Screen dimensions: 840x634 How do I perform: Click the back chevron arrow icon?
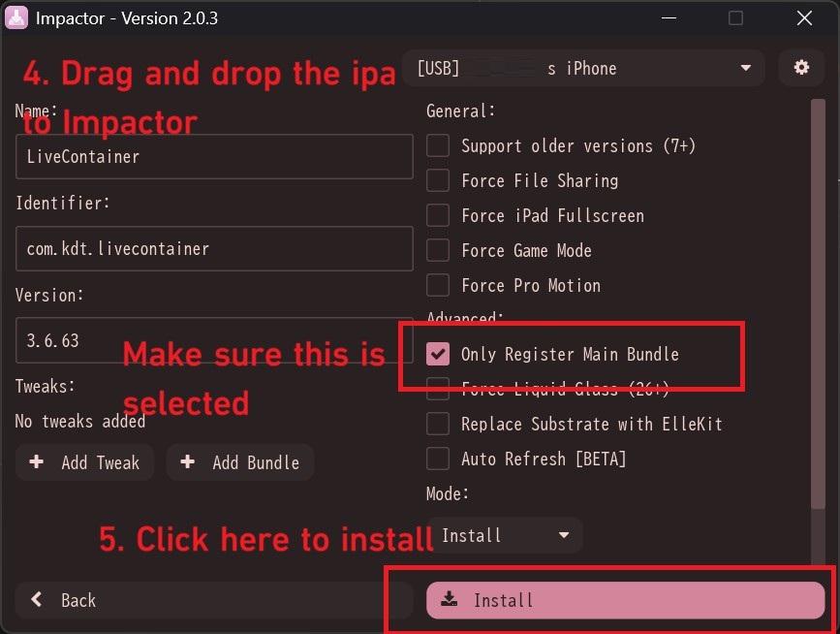(37, 599)
